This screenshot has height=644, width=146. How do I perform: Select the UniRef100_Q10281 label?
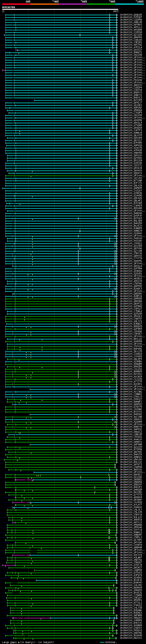(131, 477)
